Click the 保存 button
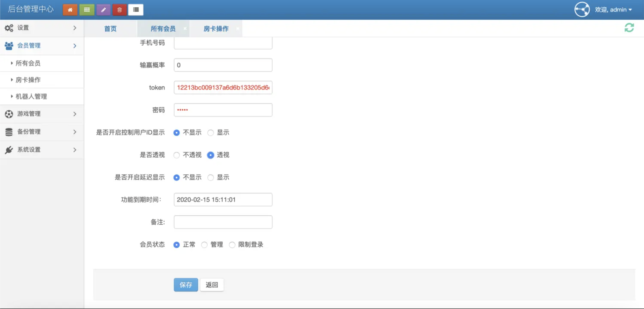Image resolution: width=644 pixels, height=309 pixels. [x=186, y=285]
